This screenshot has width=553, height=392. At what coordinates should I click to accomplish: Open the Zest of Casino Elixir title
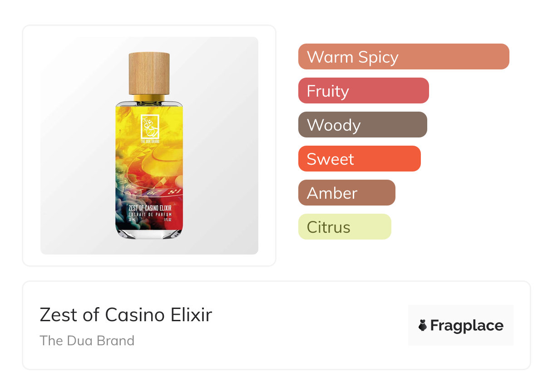(x=126, y=314)
